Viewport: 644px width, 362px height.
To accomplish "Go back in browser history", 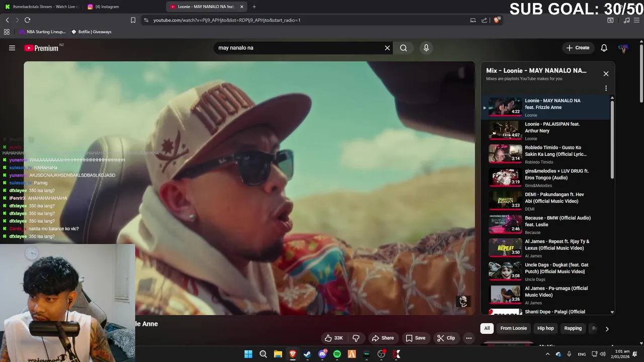I will point(7,20).
